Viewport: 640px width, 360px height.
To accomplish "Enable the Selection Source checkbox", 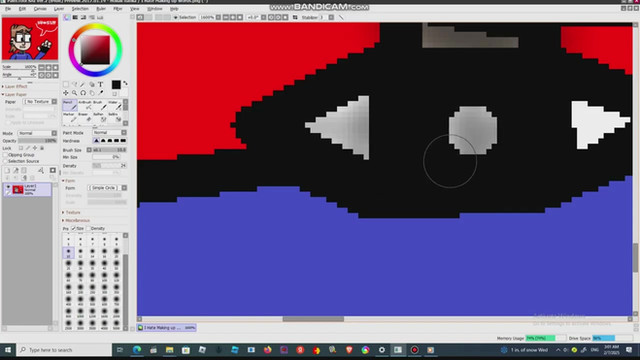I will tap(5, 161).
